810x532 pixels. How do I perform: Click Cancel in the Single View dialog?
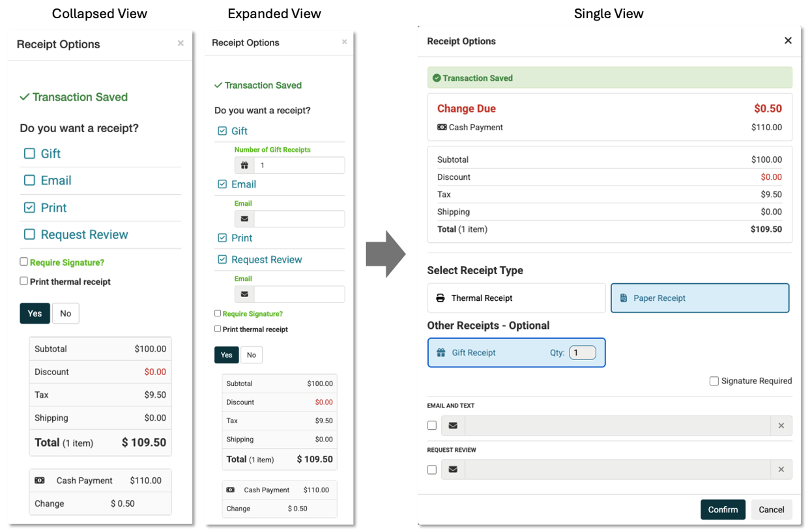coord(771,510)
